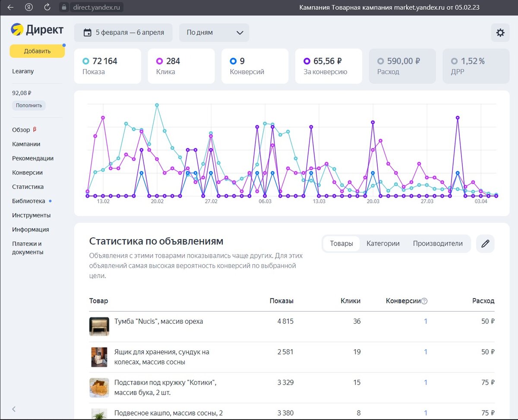
Task: Click the Yandex browser Я icon
Action: pos(29,7)
